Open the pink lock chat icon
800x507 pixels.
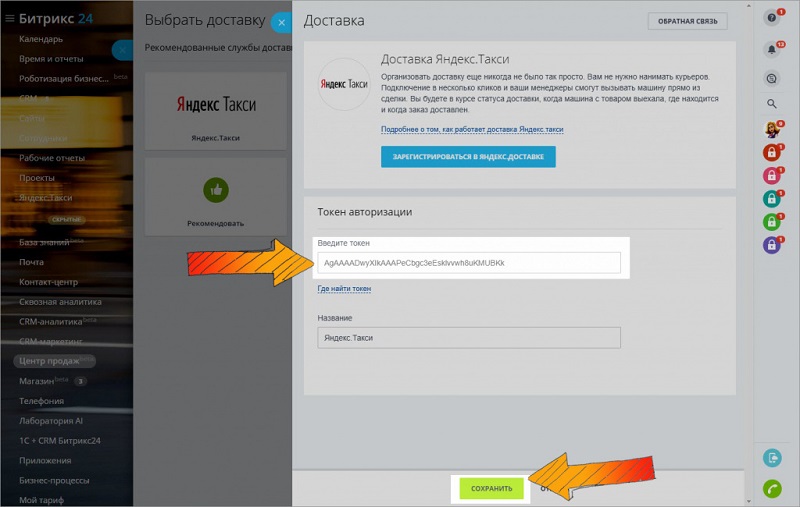[x=772, y=176]
